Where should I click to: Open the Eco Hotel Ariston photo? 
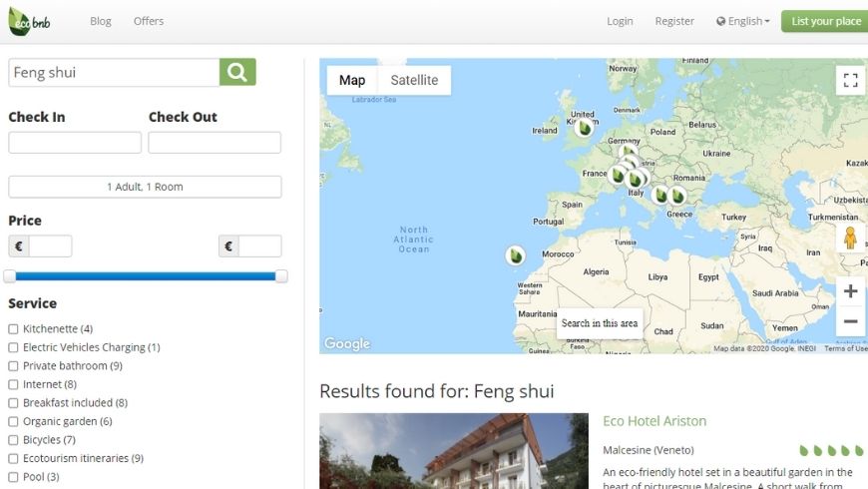[x=454, y=451]
